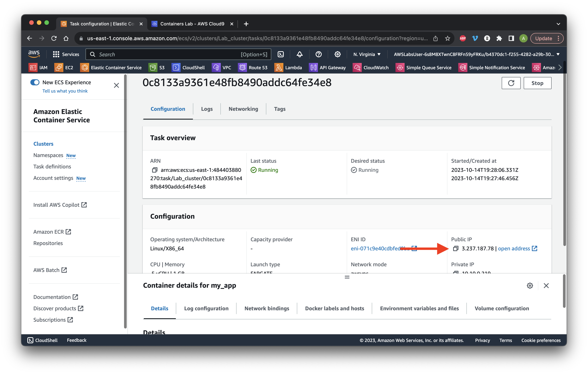Open Tell us what you think link

tap(65, 91)
